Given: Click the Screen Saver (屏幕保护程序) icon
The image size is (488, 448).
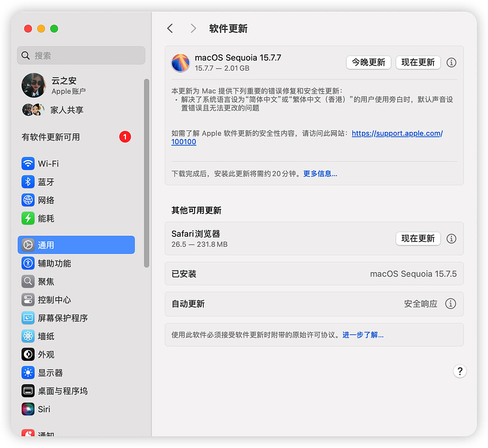Looking at the screenshot, I should point(28,318).
